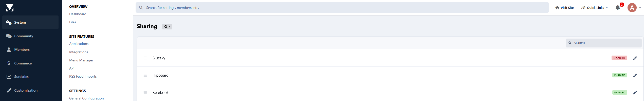Open the Menu Manager link
The height and width of the screenshot is (101, 644).
(x=81, y=60)
